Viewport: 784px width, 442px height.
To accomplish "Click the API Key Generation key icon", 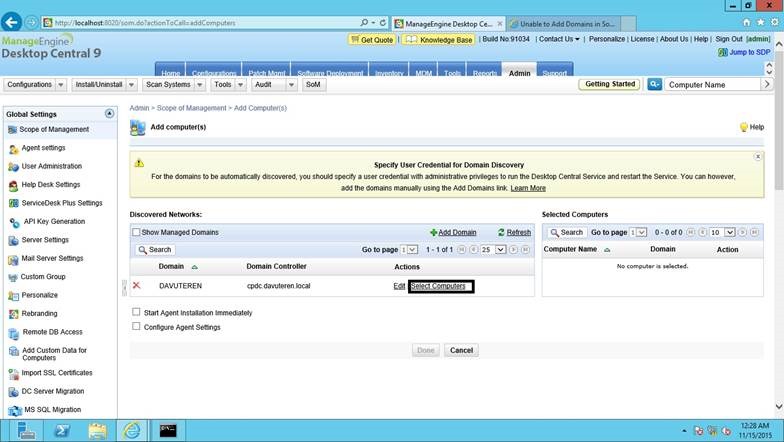I will point(14,222).
